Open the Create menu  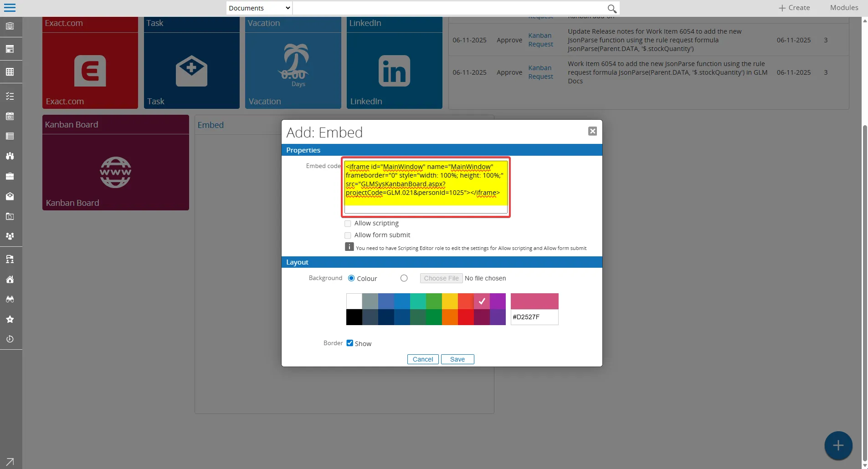(794, 8)
